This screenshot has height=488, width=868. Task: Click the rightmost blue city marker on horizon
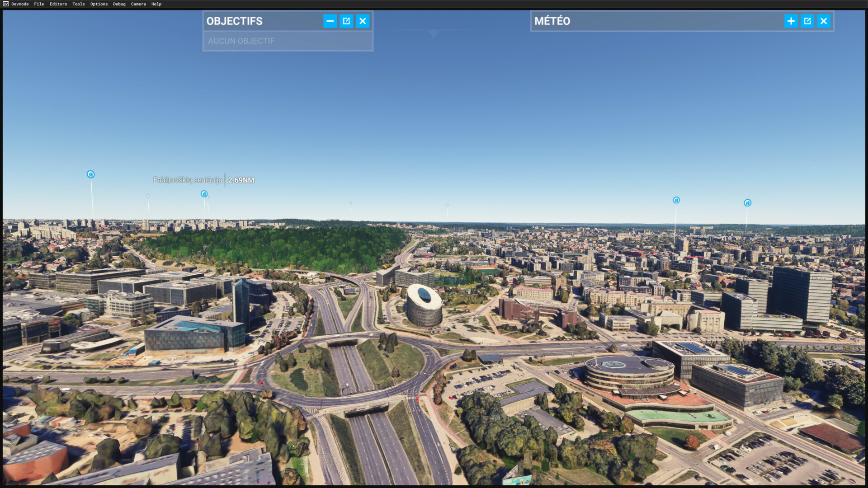tap(748, 203)
